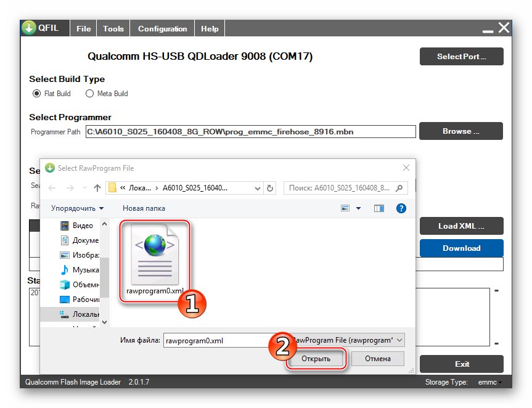Click A6010_S025_16040 breadcrumb path segment
The width and height of the screenshot is (532, 408).
point(195,188)
